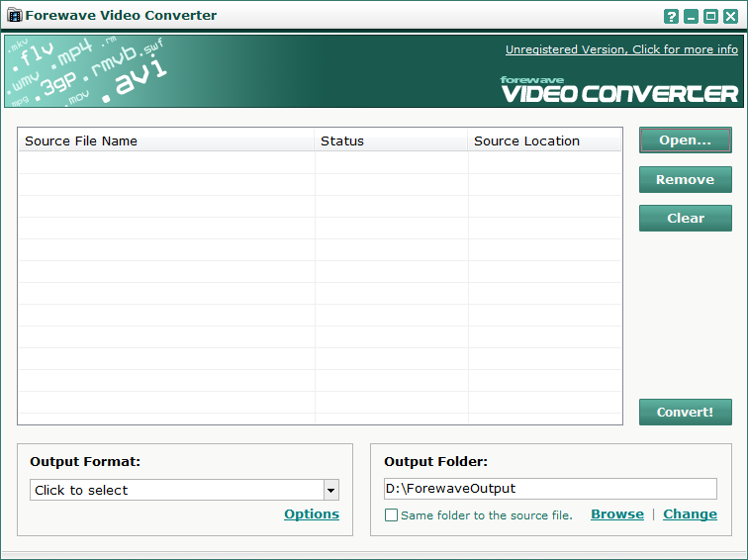Sort by Source File Name column
This screenshot has height=560, width=748.
point(166,141)
